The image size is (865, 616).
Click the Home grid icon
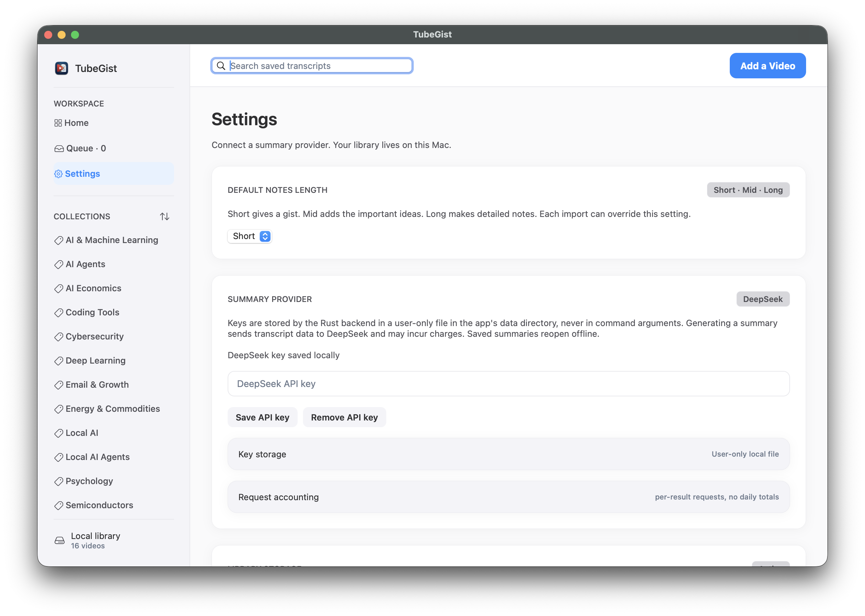58,123
